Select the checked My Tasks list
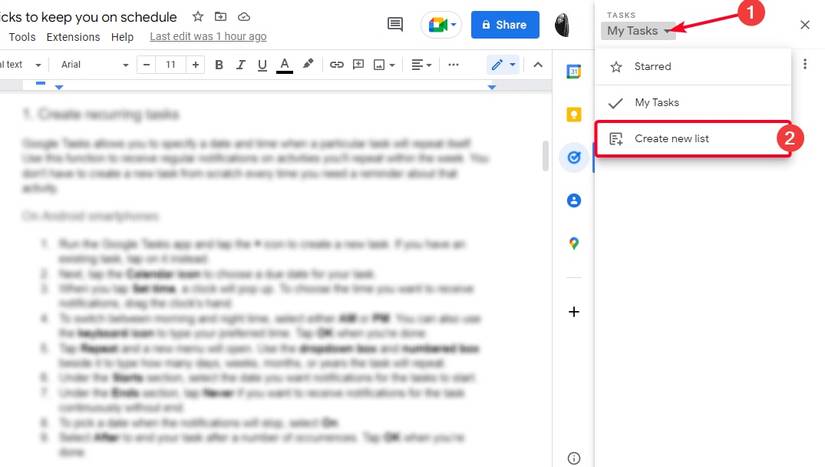This screenshot has height=467, width=825. click(x=693, y=103)
